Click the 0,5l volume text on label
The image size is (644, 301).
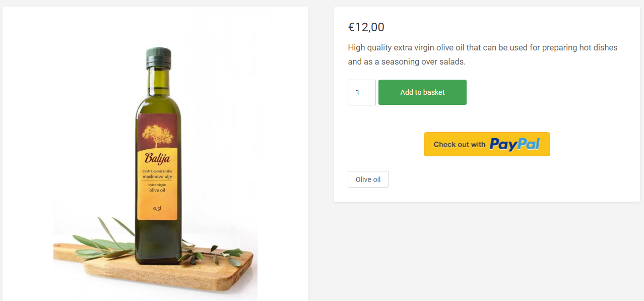[157, 208]
